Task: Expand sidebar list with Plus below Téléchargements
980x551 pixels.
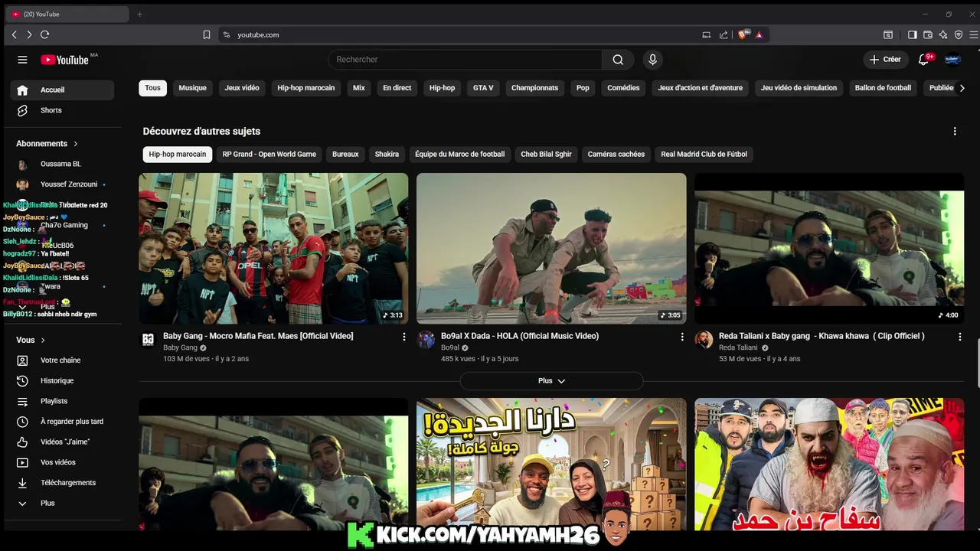Action: click(62, 504)
